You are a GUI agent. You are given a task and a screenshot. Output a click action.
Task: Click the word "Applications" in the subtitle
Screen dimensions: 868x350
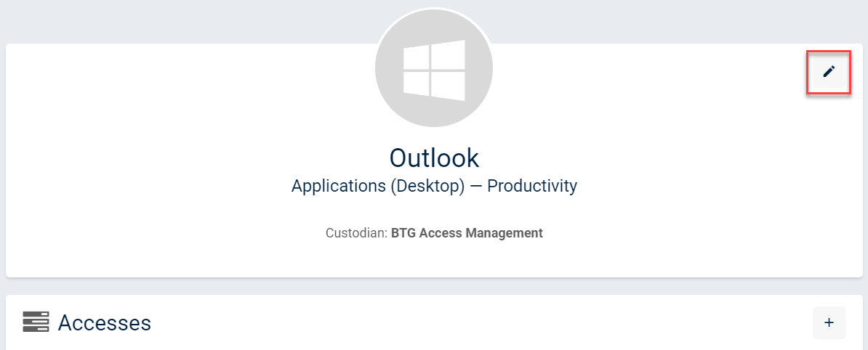point(338,186)
